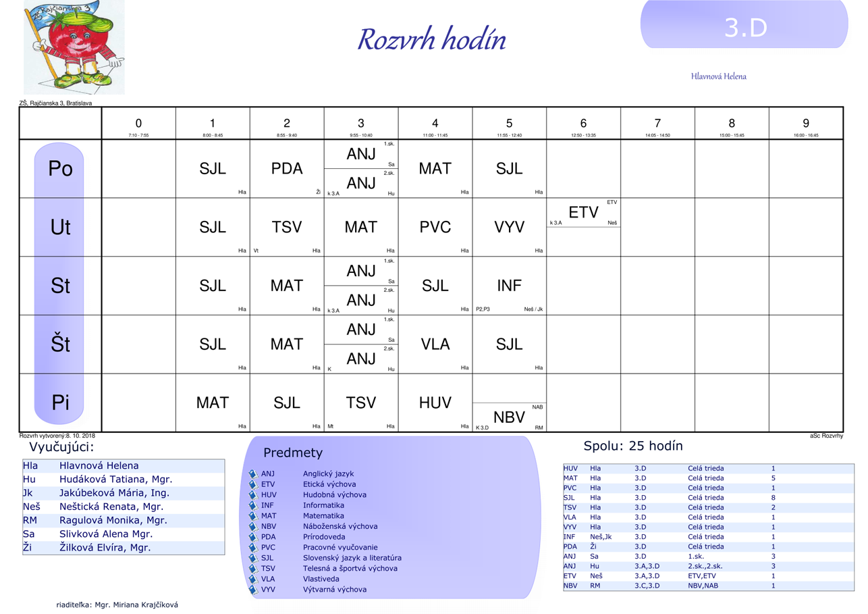Click Rozvrh vytvorený 8. 10. 2018 text
Screen dimensions: 868x614
(x=57, y=436)
